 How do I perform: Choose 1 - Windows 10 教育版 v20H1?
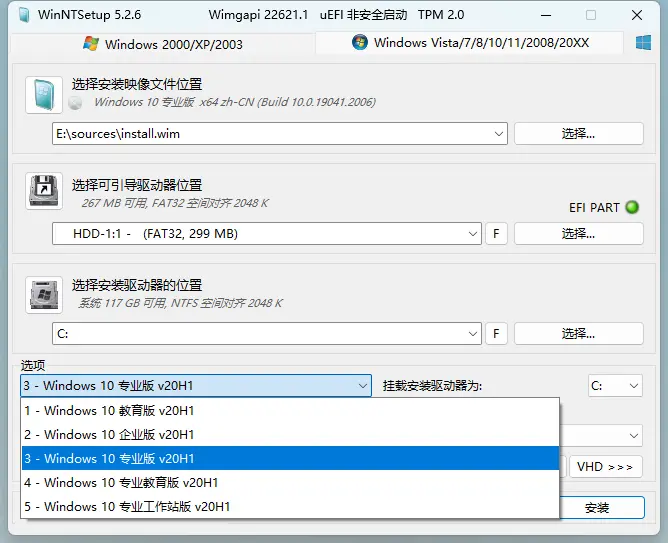(290, 411)
